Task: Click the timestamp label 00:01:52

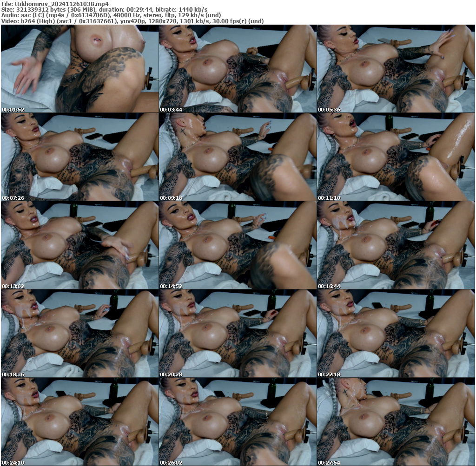Action: tap(13, 109)
